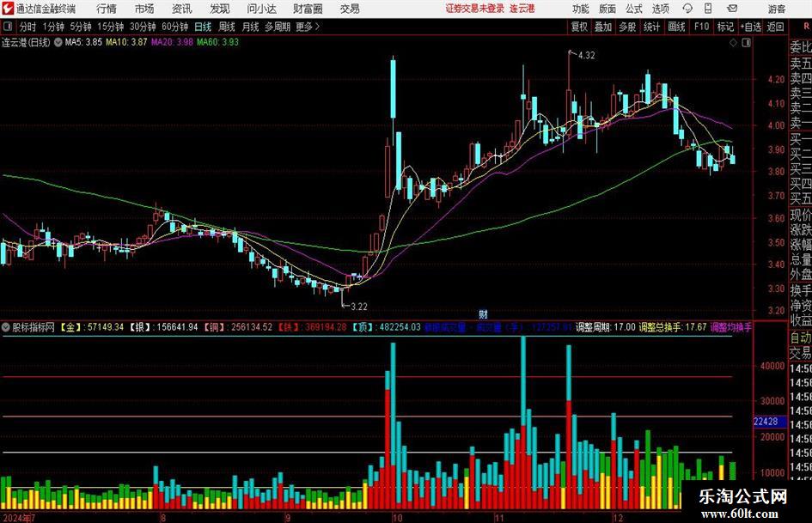The width and height of the screenshot is (812, 523).
Task: Toggle the left sidebar panel icon
Action: pos(8,27)
